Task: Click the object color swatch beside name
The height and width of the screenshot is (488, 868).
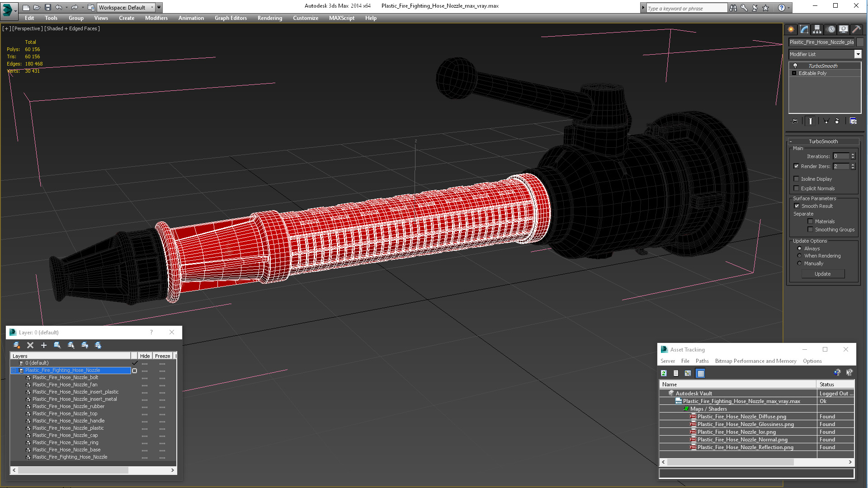Action: (x=860, y=42)
